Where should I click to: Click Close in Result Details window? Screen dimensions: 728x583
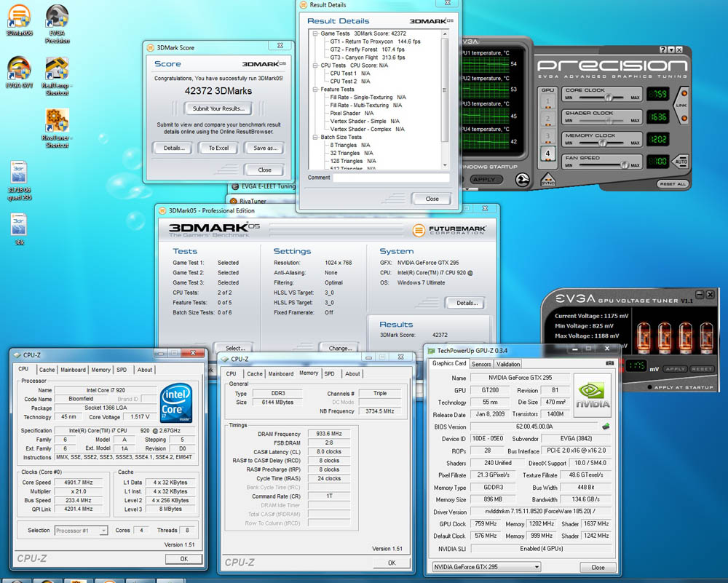pyautogui.click(x=432, y=199)
